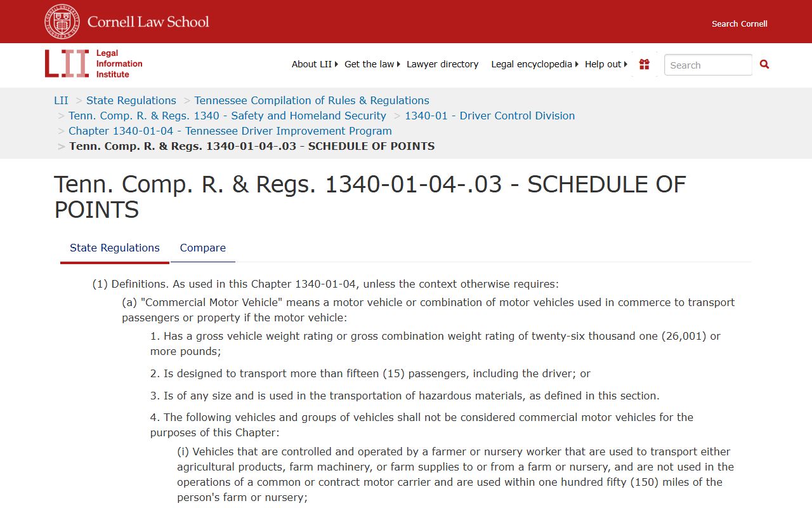Open the Lawyer directory menu item
The image size is (812, 508).
(442, 64)
